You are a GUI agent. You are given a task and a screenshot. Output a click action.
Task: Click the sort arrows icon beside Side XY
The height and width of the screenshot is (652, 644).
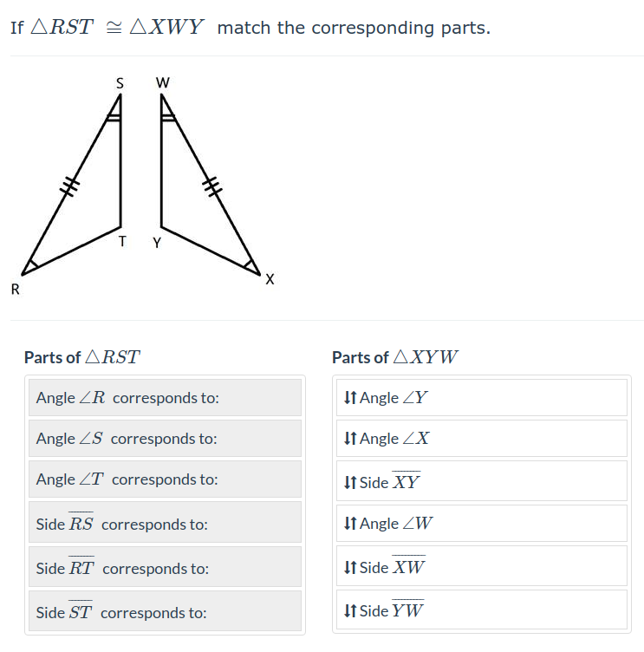tap(350, 483)
